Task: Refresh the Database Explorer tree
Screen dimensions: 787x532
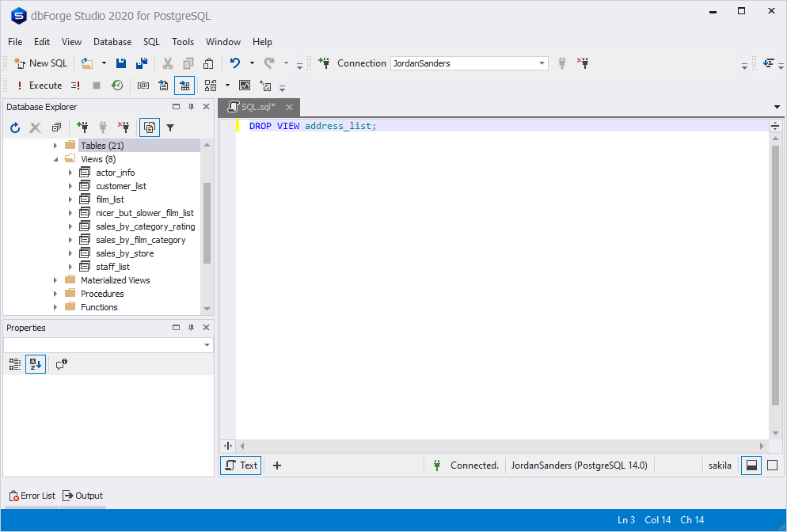Action: (x=14, y=127)
